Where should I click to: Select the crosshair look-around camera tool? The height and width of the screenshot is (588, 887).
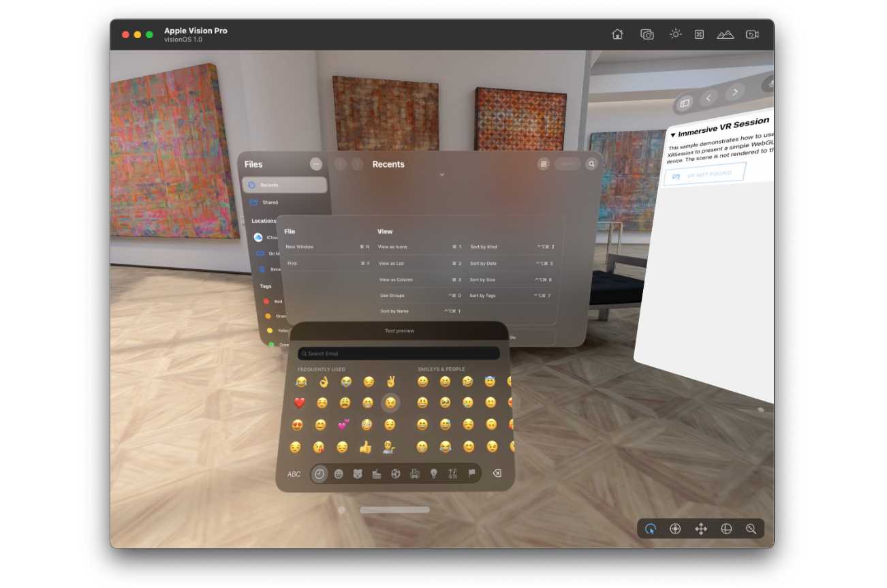coord(675,529)
